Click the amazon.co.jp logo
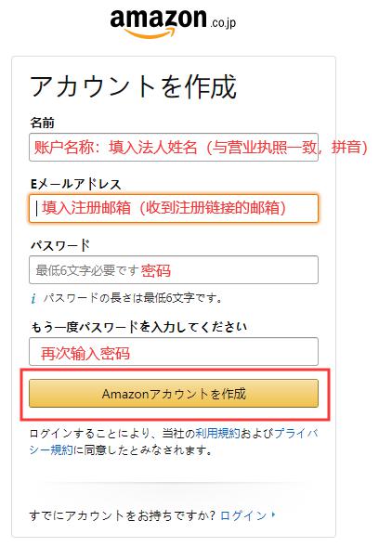392x547 pixels. click(173, 22)
